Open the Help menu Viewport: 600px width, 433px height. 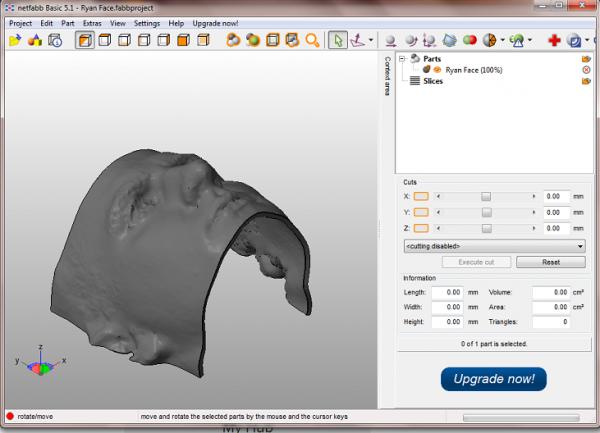tap(176, 23)
